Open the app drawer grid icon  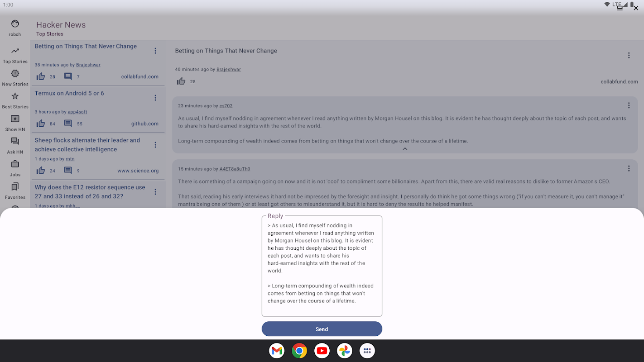coord(367,351)
